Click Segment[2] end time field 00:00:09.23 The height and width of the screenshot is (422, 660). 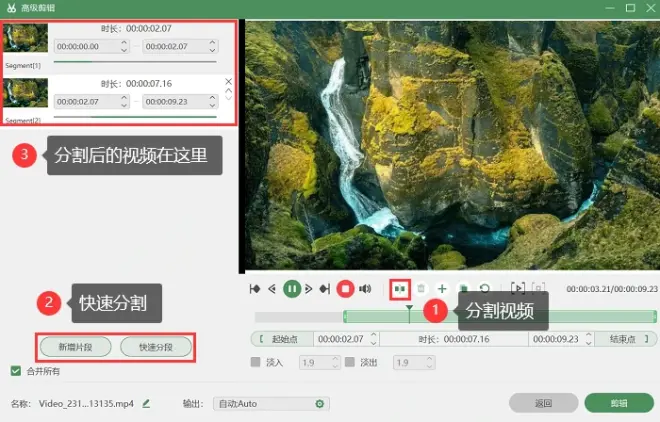[x=180, y=101]
